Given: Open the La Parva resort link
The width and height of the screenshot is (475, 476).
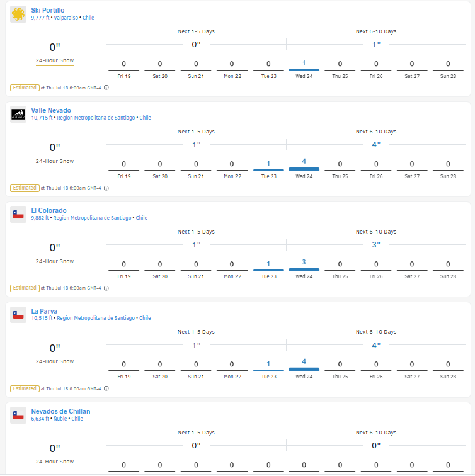Looking at the screenshot, I should (x=43, y=310).
